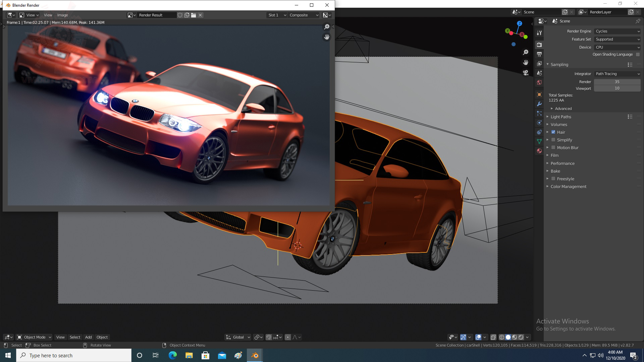
Task: Switch viewport to wireframe shading
Action: pyautogui.click(x=502, y=337)
